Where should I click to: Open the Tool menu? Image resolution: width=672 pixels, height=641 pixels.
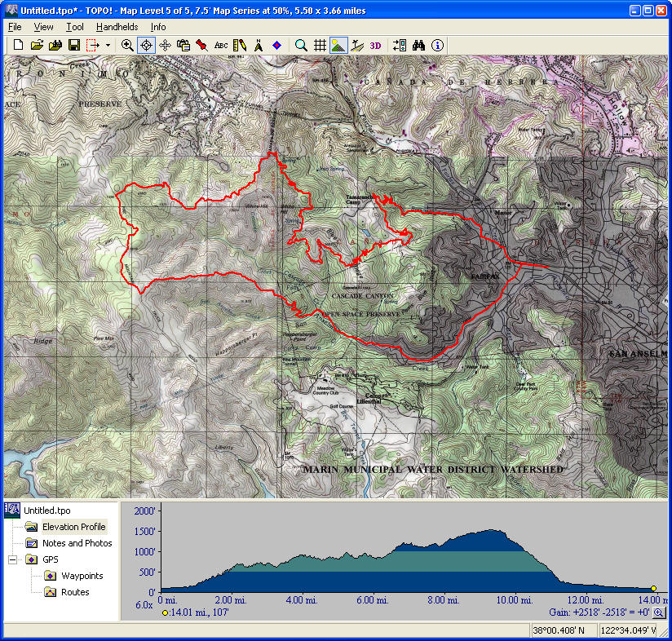coord(75,27)
